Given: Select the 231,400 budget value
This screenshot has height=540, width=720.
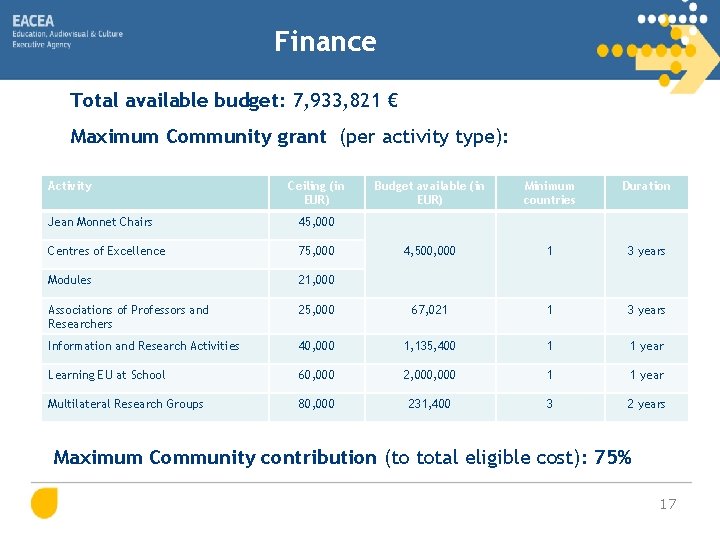Looking at the screenshot, I should 429,404.
